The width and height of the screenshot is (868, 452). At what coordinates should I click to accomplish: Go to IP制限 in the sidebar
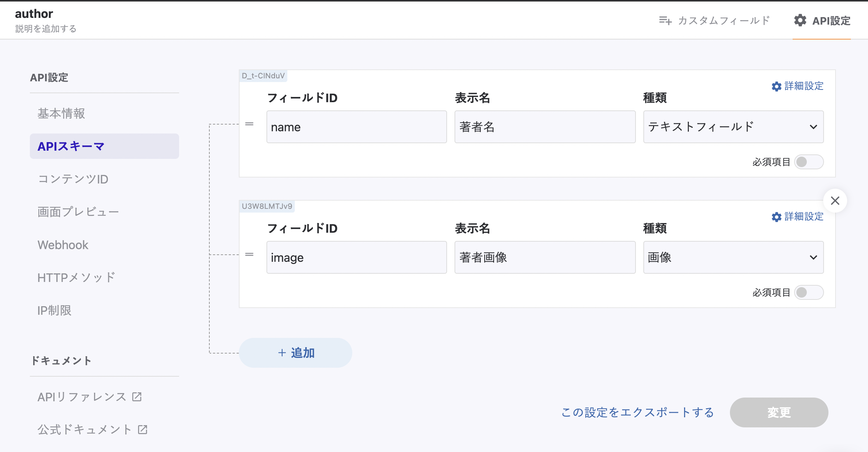pos(54,310)
